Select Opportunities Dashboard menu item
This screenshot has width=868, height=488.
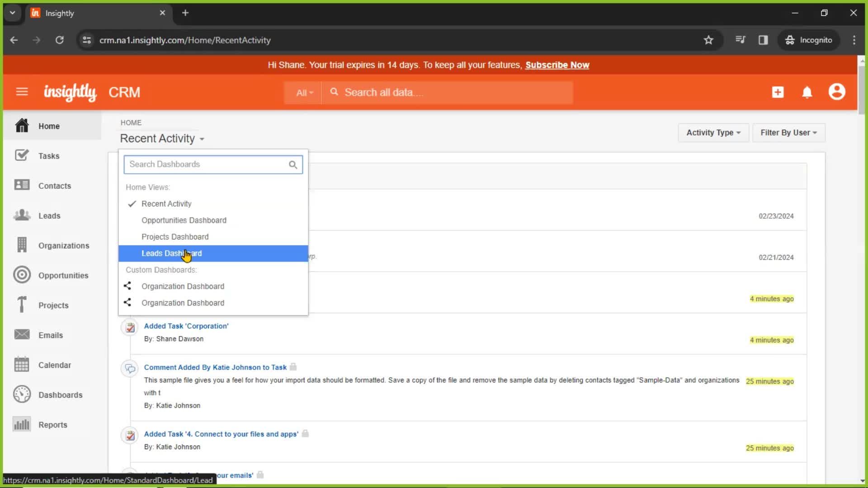coord(184,220)
